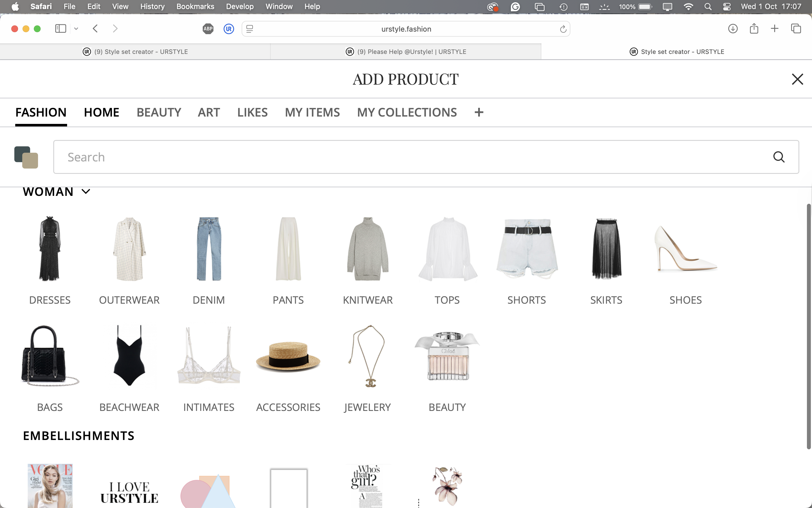The height and width of the screenshot is (508, 812).
Task: Toggle the Safari sidebar
Action: tap(60, 29)
